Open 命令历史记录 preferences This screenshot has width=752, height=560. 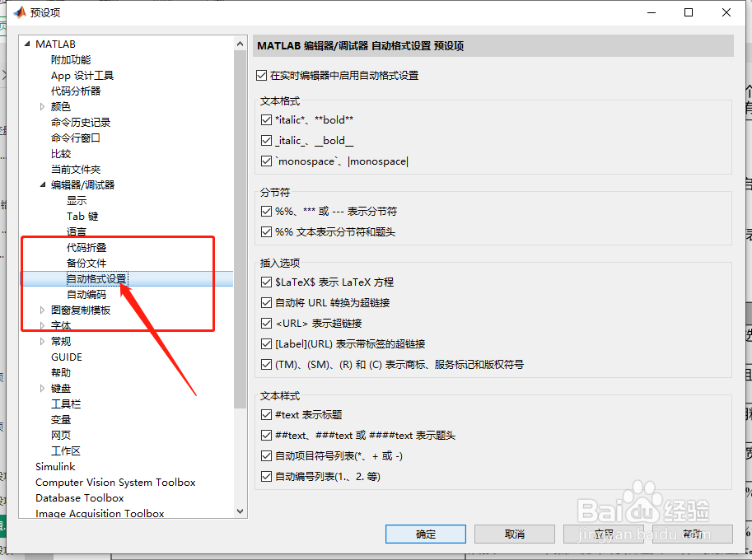pos(81,122)
